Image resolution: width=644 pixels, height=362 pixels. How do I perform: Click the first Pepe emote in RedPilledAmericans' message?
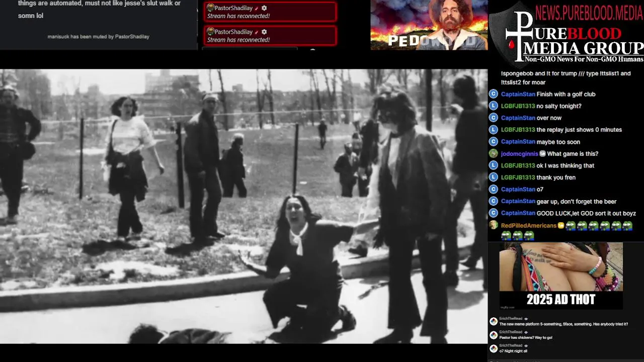571,226
